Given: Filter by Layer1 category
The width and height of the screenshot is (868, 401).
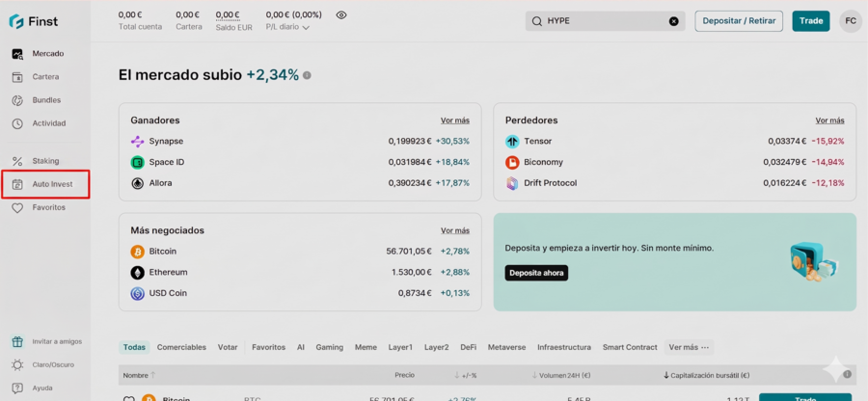Looking at the screenshot, I should coord(400,347).
